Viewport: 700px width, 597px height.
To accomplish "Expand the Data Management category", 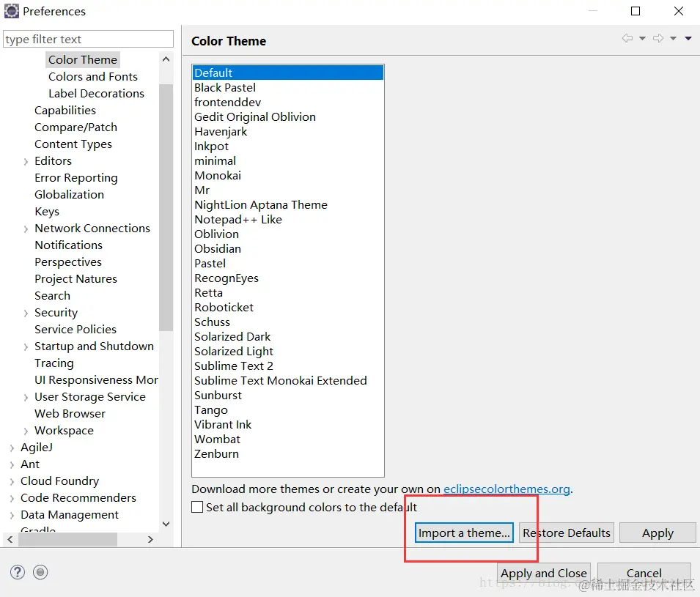I will click(12, 516).
